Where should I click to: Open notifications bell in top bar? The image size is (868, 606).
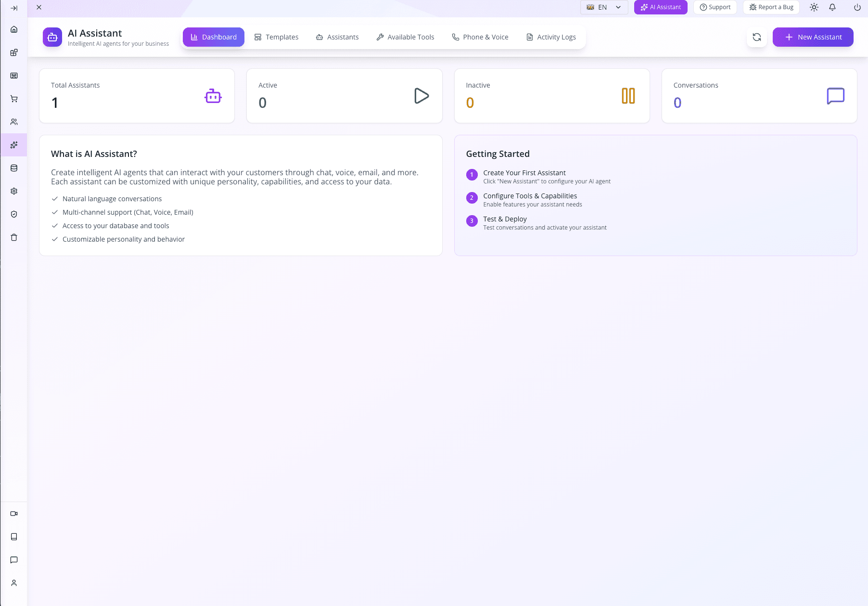pos(833,7)
